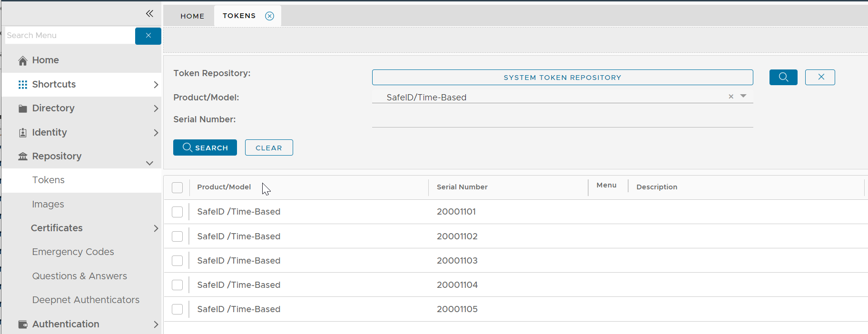This screenshot has width=868, height=334.
Task: Switch to the HOME tab
Action: [192, 16]
